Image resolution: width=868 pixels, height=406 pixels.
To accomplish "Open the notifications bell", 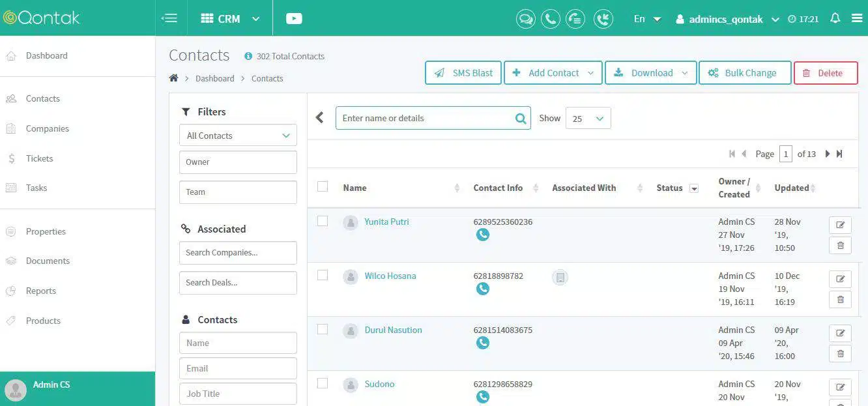I will tap(835, 18).
